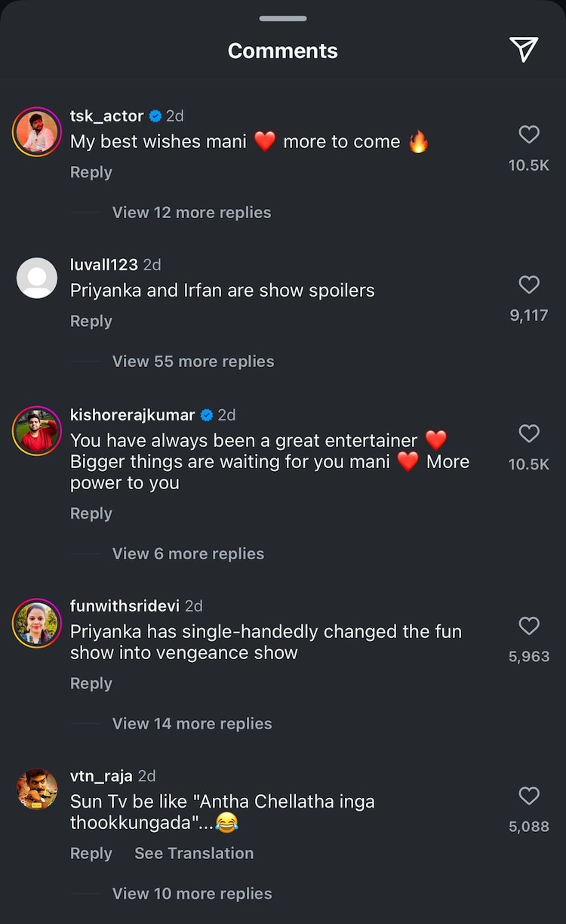The width and height of the screenshot is (566, 924).
Task: Like kishorerajkumar's comment with the heart
Action: [x=529, y=433]
